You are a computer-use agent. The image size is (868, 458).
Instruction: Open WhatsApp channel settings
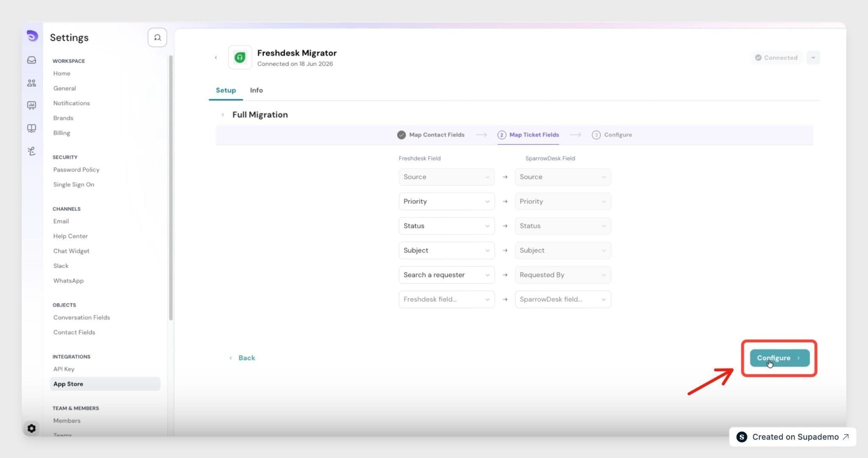pos(68,281)
